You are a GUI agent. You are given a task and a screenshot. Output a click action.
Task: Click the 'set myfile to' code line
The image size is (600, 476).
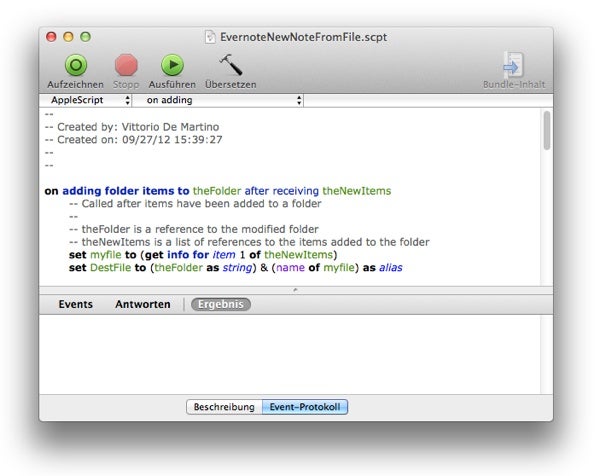point(203,255)
